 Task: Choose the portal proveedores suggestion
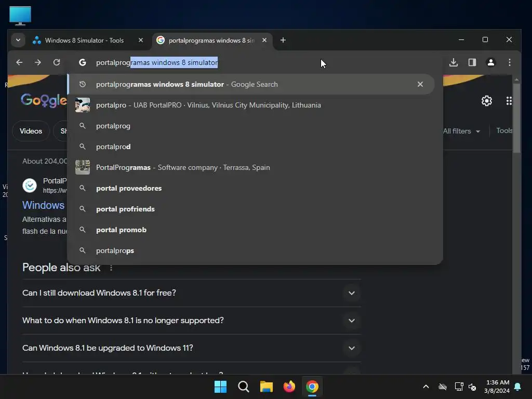click(251, 188)
